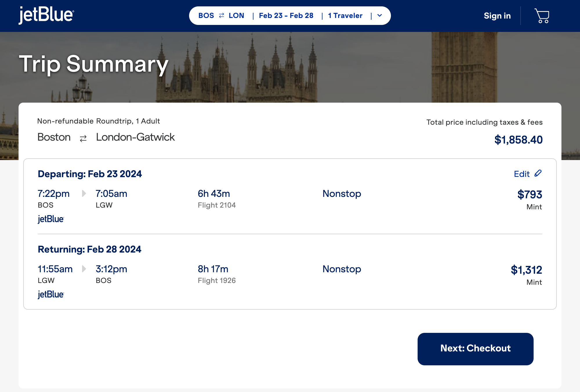Click Flight 2104 label

pyautogui.click(x=217, y=205)
